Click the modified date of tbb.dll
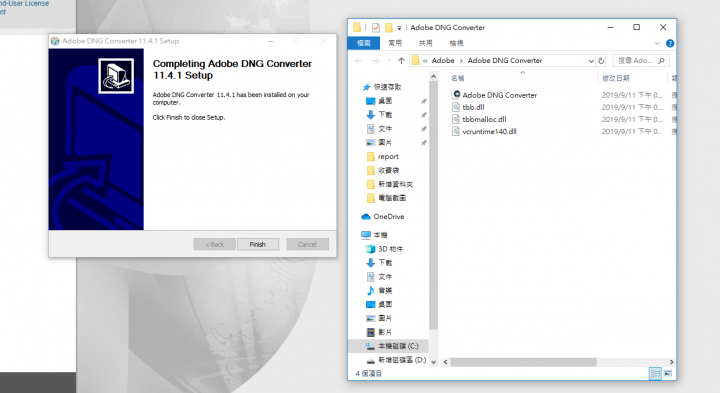This screenshot has height=393, width=720. [x=632, y=107]
